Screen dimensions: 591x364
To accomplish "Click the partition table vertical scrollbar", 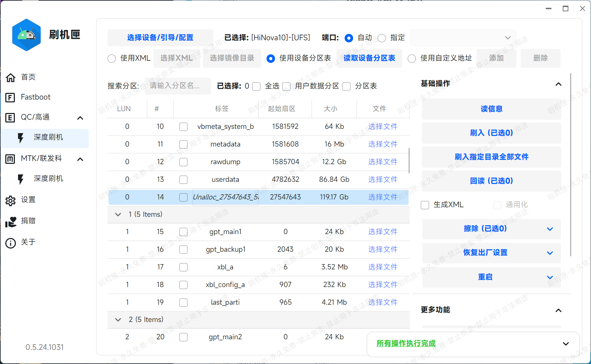I will [409, 161].
